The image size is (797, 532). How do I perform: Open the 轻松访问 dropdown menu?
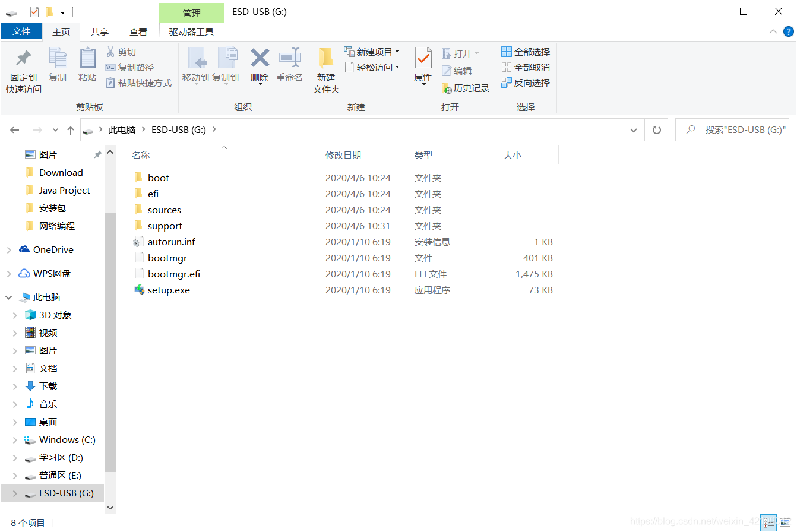point(373,66)
